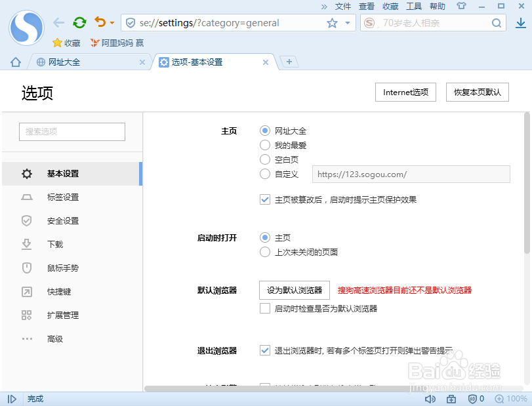Viewport: 532px width, 406px height.
Task: Open 下载 settings in sidebar
Action: coord(72,244)
